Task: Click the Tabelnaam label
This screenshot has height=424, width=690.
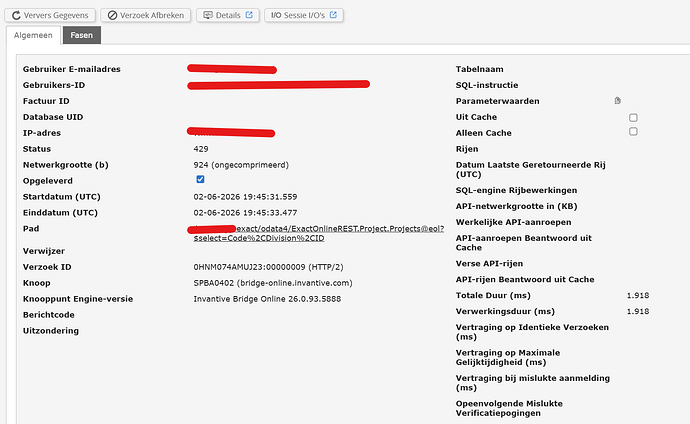Action: (480, 69)
